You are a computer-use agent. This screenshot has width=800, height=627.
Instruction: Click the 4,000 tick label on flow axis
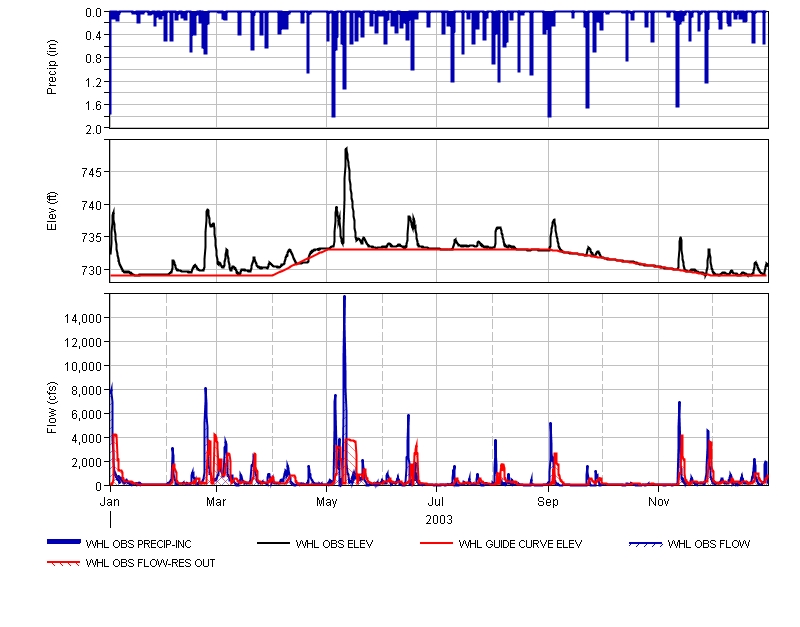[86, 439]
